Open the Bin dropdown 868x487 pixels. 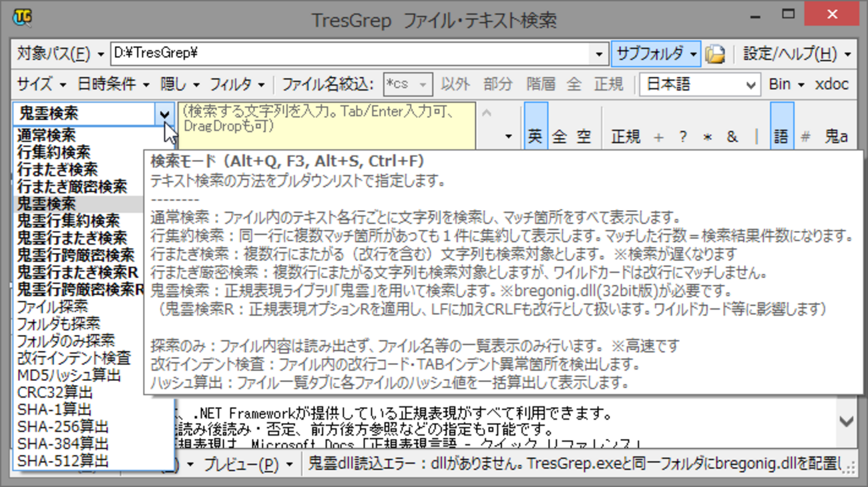787,84
